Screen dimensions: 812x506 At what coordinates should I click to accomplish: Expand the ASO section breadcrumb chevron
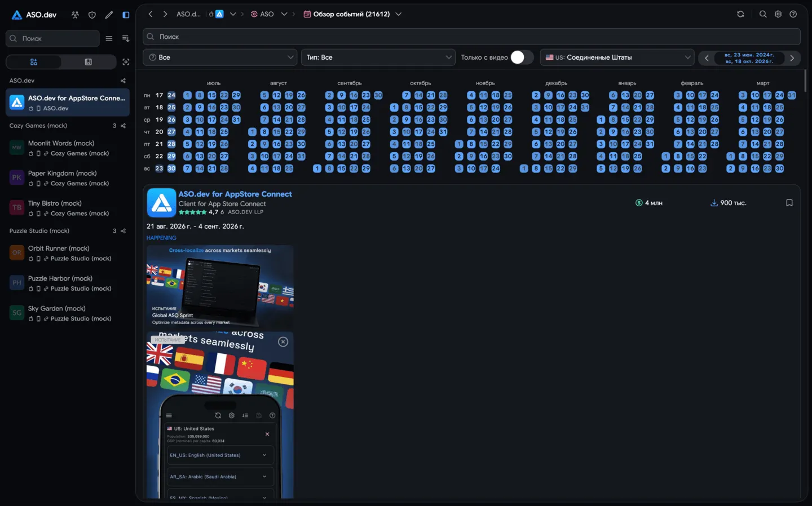284,14
